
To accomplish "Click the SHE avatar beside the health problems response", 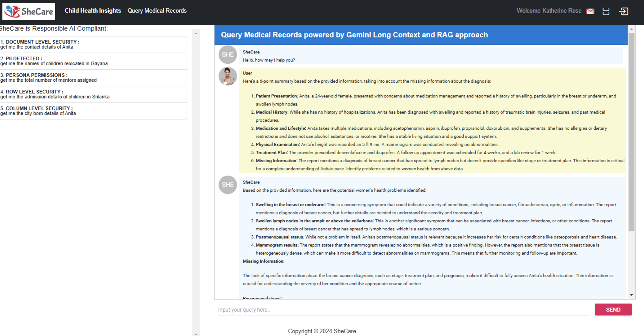I will coord(228,185).
